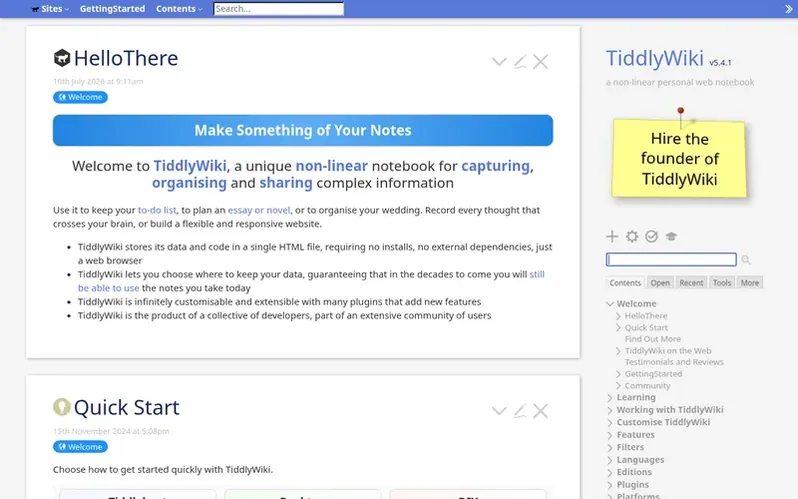This screenshot has width=798, height=499.
Task: Switch to the Open sidebar tab
Action: (x=660, y=283)
